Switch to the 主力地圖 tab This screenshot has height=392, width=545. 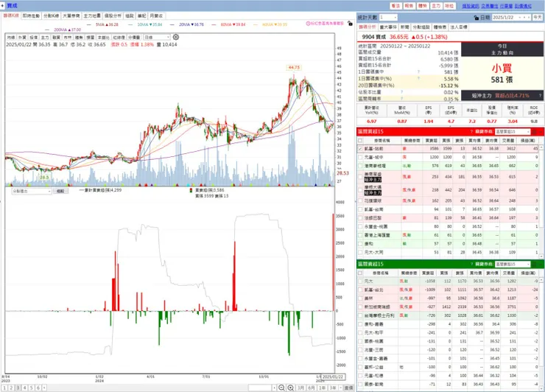tap(92, 16)
